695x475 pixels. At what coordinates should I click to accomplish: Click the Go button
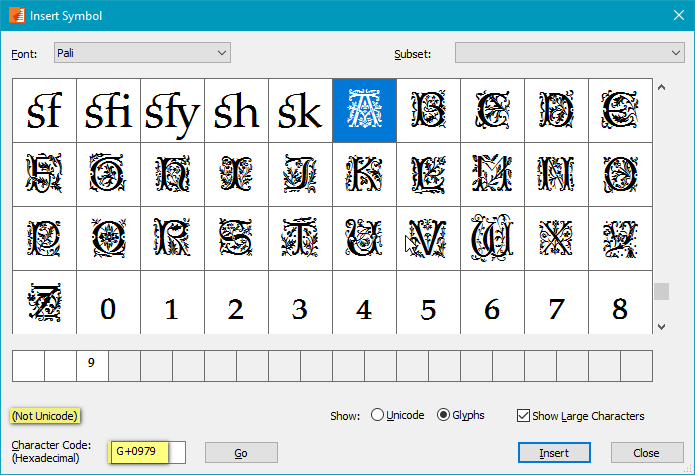(241, 453)
